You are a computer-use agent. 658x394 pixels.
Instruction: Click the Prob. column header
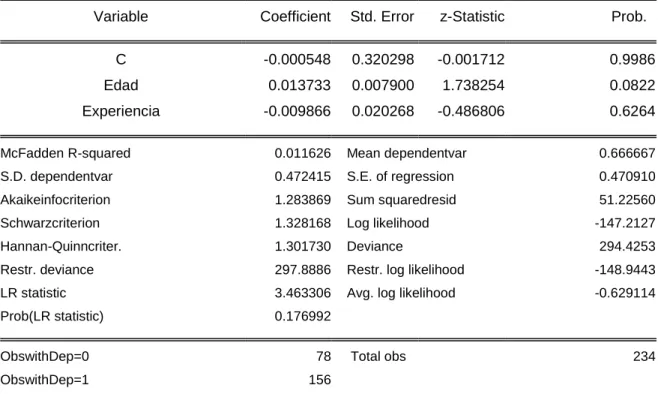[629, 16]
